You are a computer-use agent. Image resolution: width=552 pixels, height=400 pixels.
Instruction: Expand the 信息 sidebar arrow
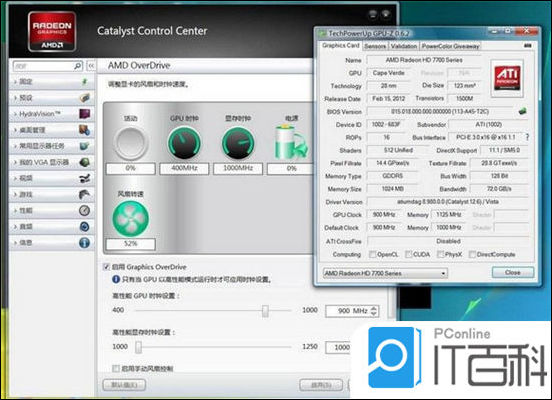pos(15,243)
